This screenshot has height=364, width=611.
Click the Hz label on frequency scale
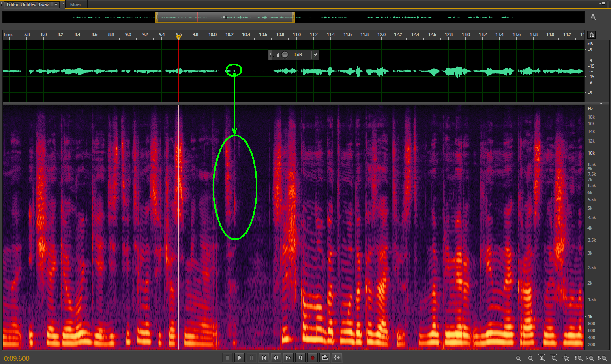(x=590, y=109)
